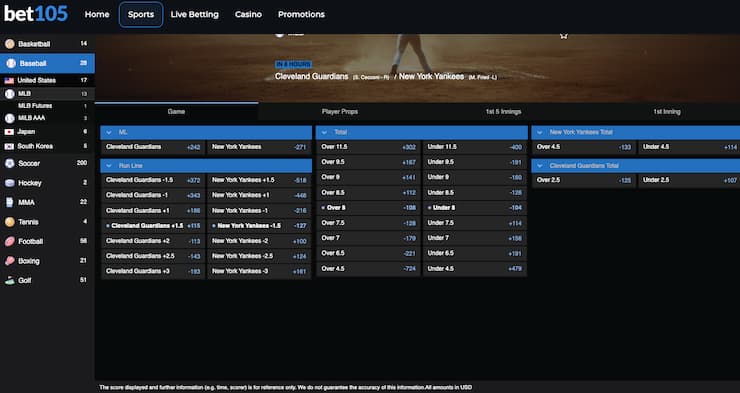
Task: Collapse the Run Line section
Action: click(x=109, y=166)
